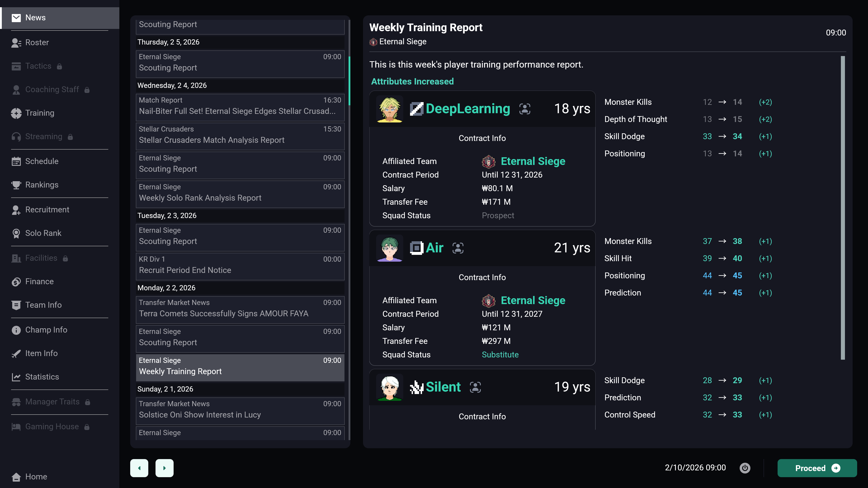Click the Eternal Siege team logo in header
868x488 pixels.
pos(373,42)
